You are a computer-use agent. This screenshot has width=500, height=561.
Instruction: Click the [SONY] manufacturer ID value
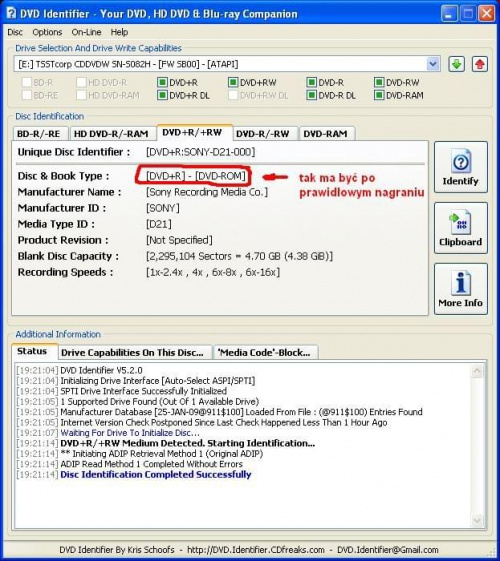(163, 208)
